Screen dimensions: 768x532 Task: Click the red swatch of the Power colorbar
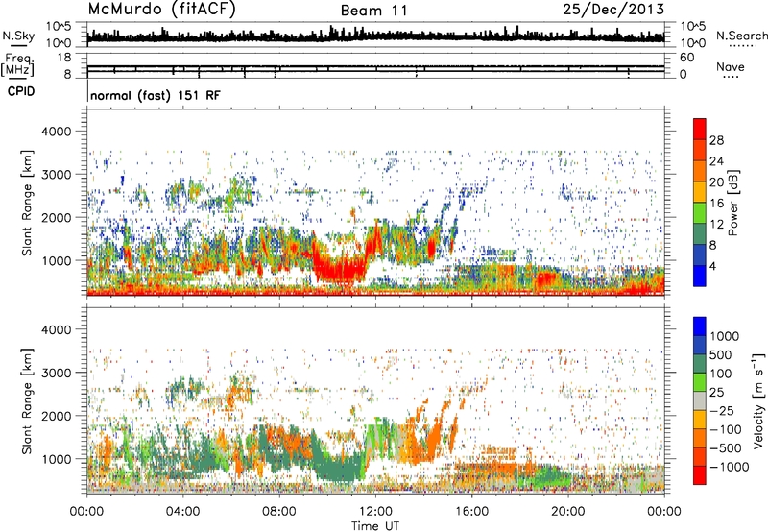click(x=700, y=130)
